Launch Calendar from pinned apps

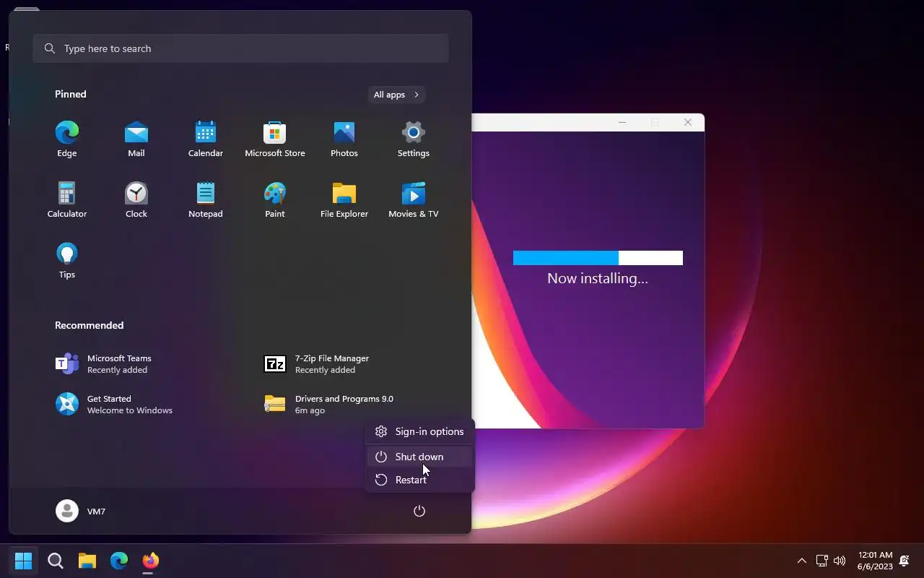coord(206,139)
